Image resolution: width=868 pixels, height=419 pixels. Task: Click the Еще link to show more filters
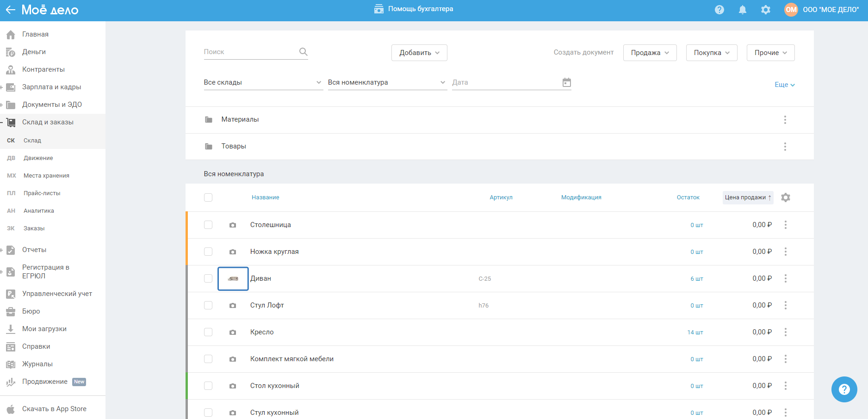[x=784, y=85]
